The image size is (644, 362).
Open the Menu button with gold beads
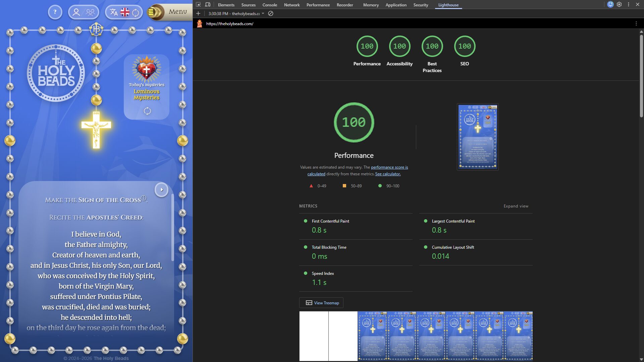[170, 12]
